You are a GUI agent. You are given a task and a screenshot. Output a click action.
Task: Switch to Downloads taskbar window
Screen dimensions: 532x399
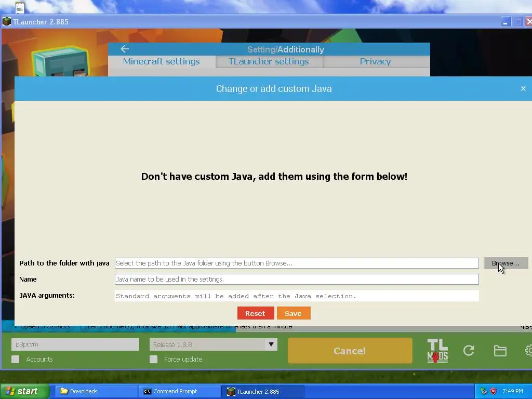pyautogui.click(x=96, y=391)
